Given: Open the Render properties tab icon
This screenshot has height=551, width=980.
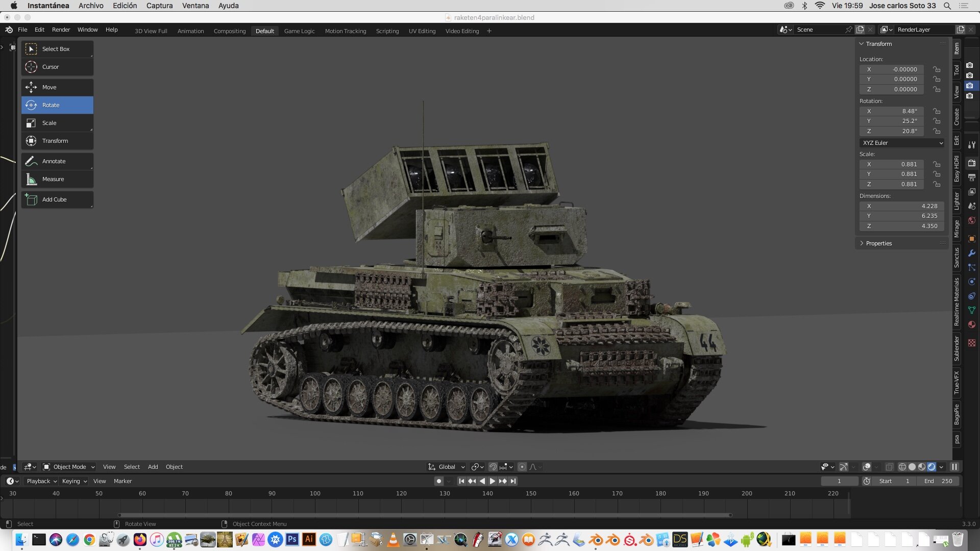Looking at the screenshot, I should [972, 163].
